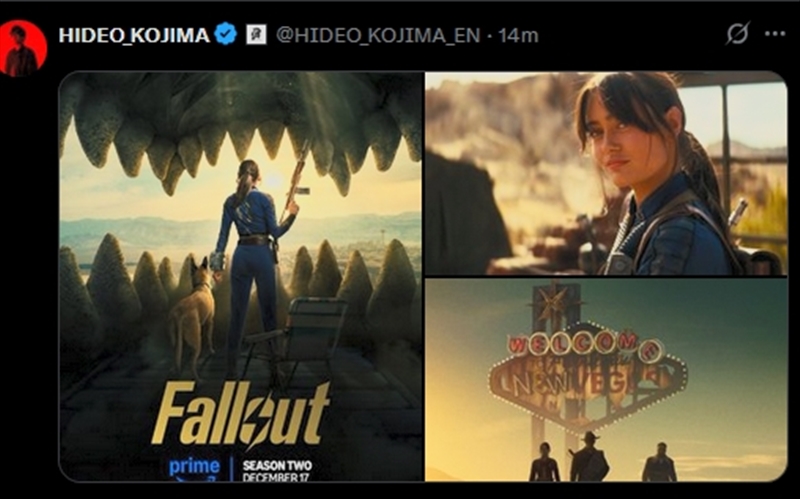Open the Welcome to New Vegas sign photo
This screenshot has height=499, width=800.
pyautogui.click(x=606, y=380)
